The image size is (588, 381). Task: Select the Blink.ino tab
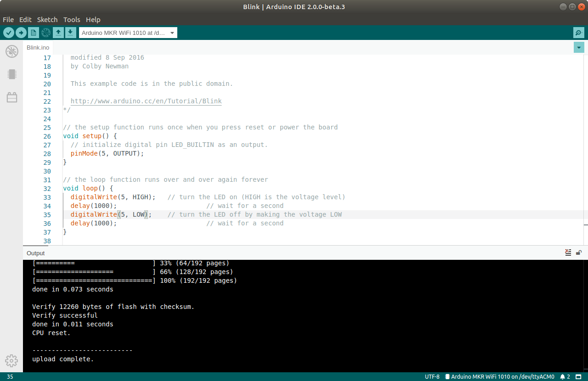38,47
